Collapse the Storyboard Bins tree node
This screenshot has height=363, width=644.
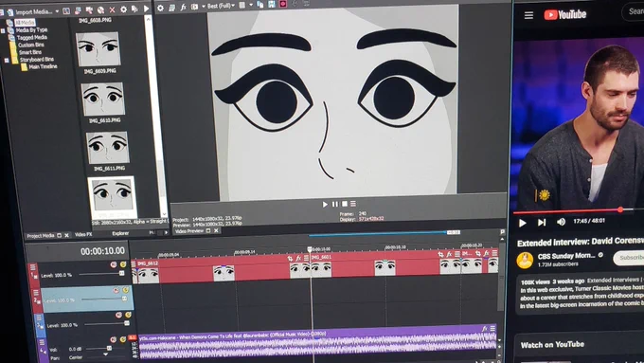[x=7, y=61]
